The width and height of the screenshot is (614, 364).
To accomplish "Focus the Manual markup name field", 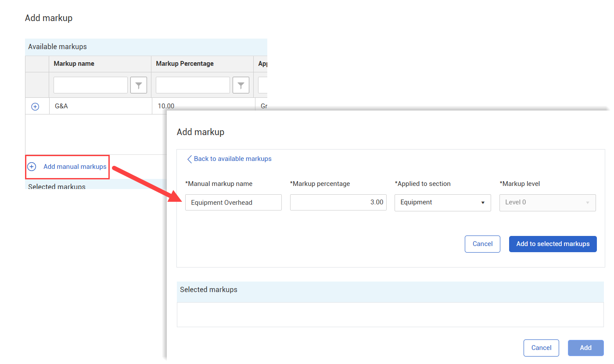I will (233, 203).
